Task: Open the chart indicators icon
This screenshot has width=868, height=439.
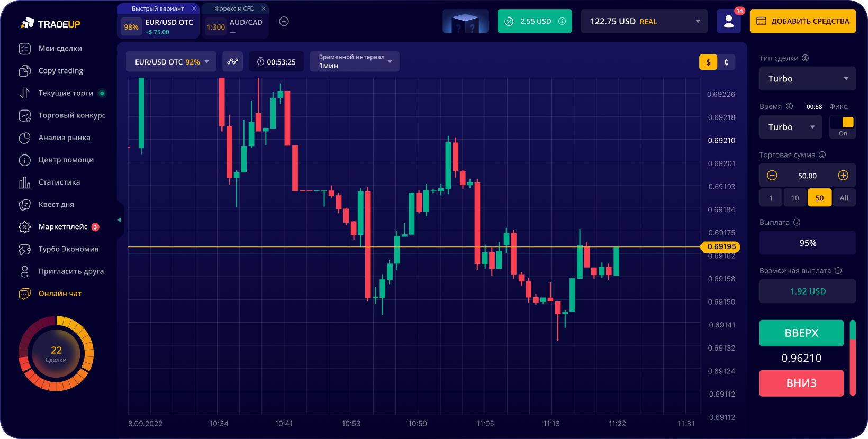Action: (x=232, y=61)
